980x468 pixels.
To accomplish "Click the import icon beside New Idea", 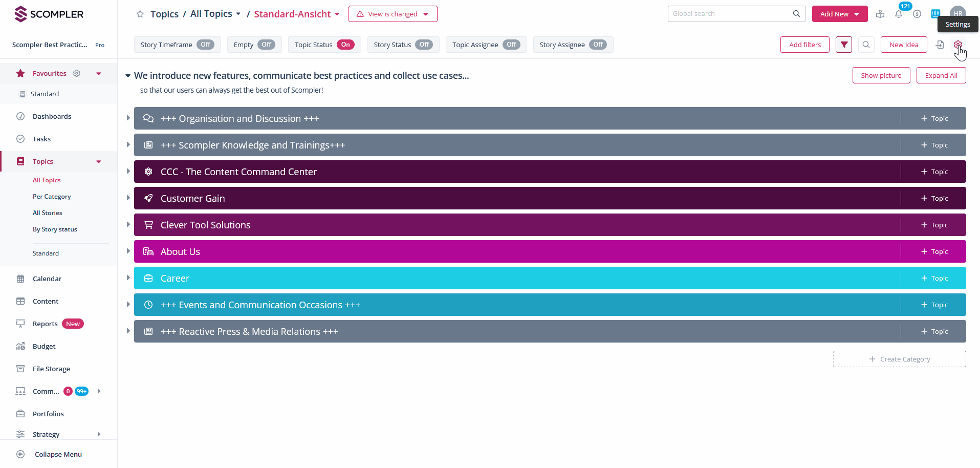I will click(x=940, y=45).
